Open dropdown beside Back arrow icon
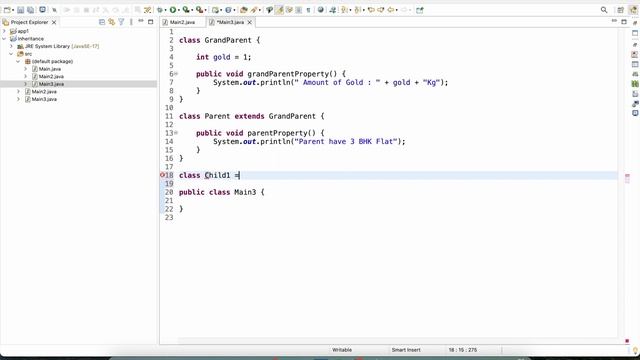 pos(396,10)
